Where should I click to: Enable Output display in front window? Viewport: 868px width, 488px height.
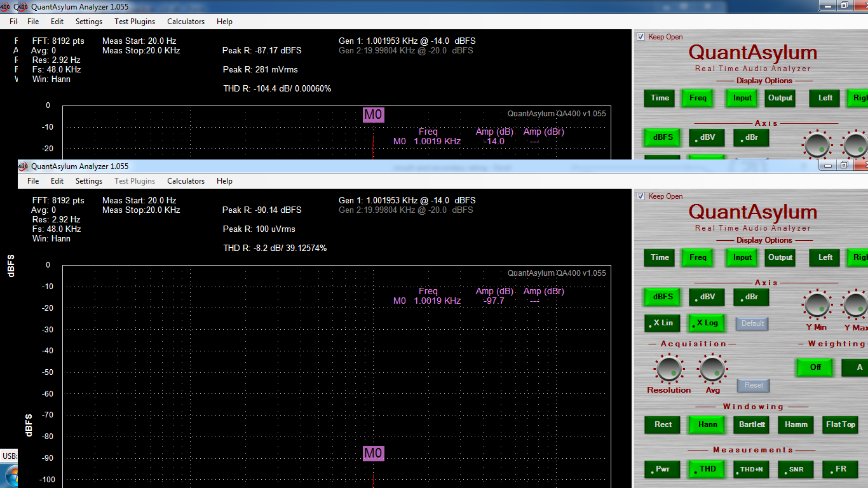click(x=780, y=257)
